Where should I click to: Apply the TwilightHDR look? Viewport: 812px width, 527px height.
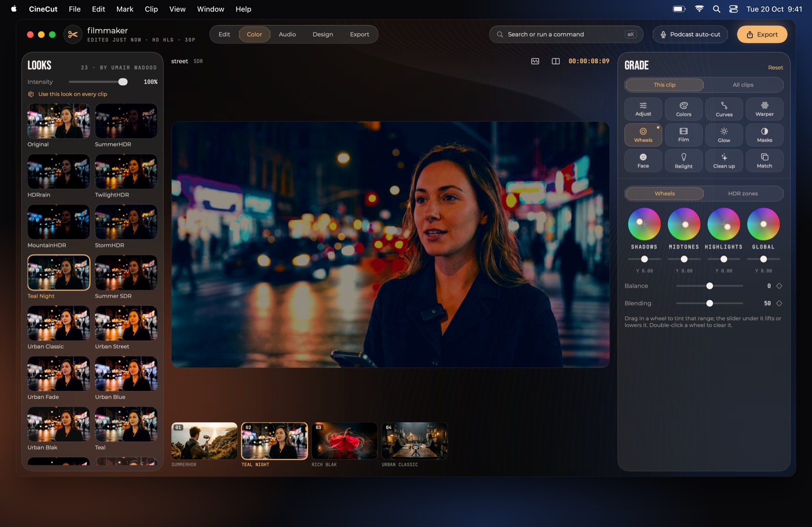point(126,171)
